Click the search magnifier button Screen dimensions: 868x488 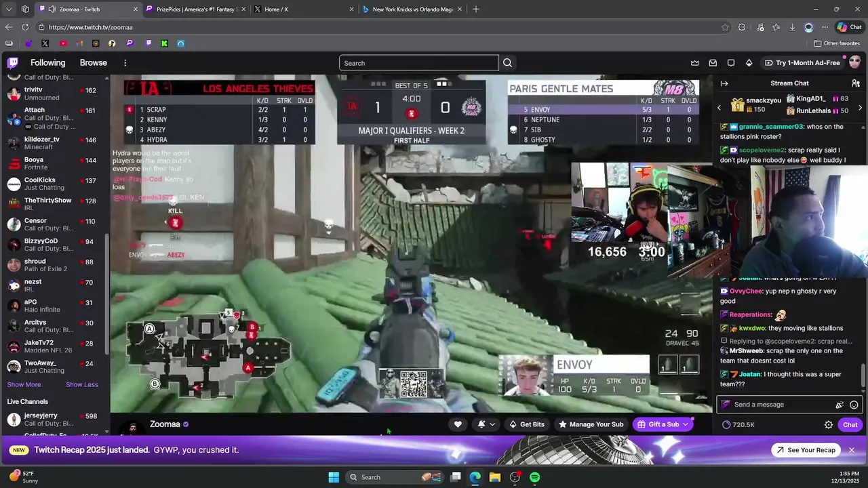tap(507, 63)
